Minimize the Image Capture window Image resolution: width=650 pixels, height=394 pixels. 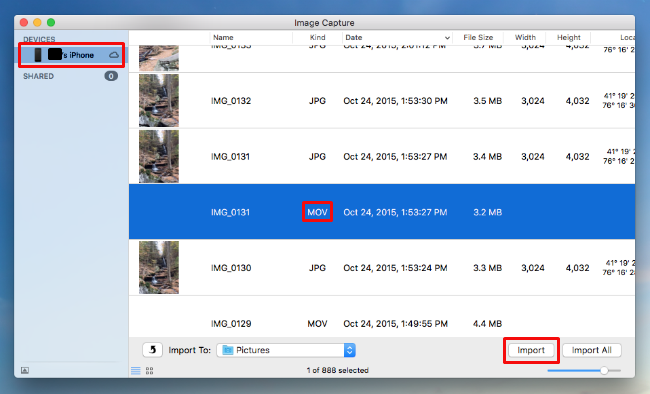click(x=37, y=22)
